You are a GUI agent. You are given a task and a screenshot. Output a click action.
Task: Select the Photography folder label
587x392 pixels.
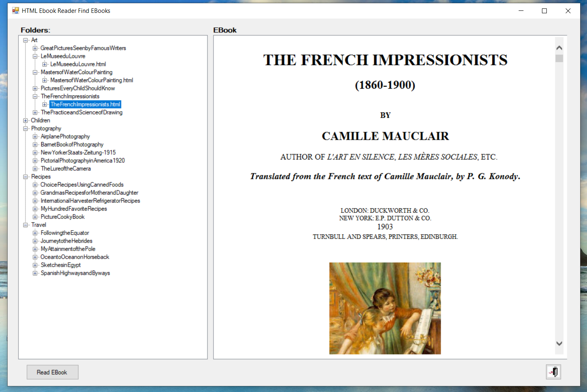pos(46,129)
